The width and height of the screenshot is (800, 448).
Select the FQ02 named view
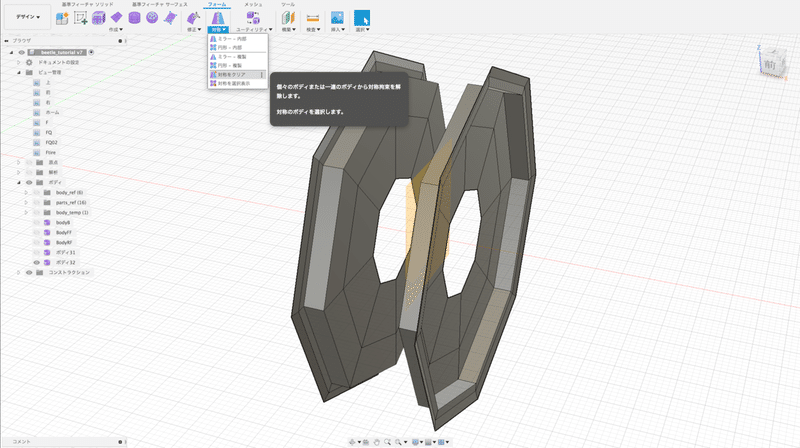[52, 142]
